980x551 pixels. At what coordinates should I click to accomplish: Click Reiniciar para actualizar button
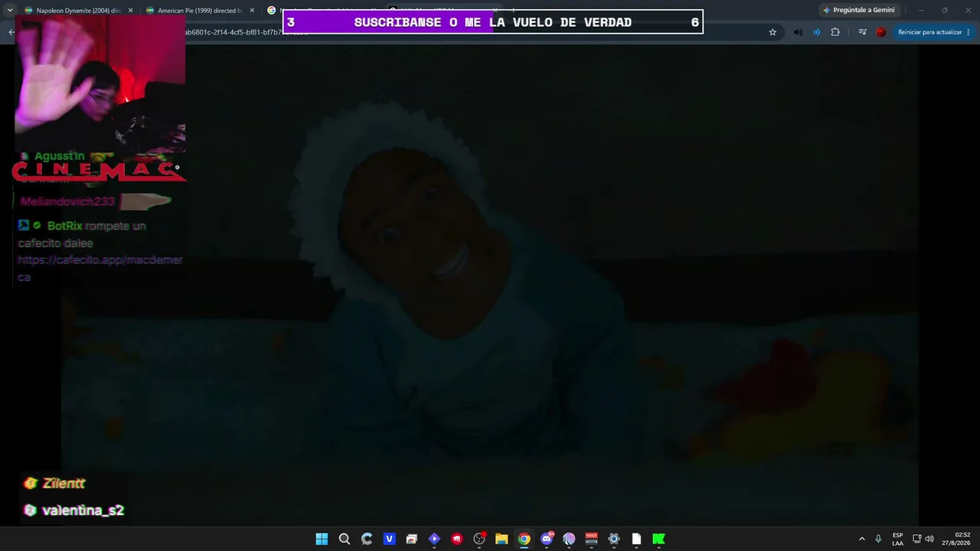[934, 32]
